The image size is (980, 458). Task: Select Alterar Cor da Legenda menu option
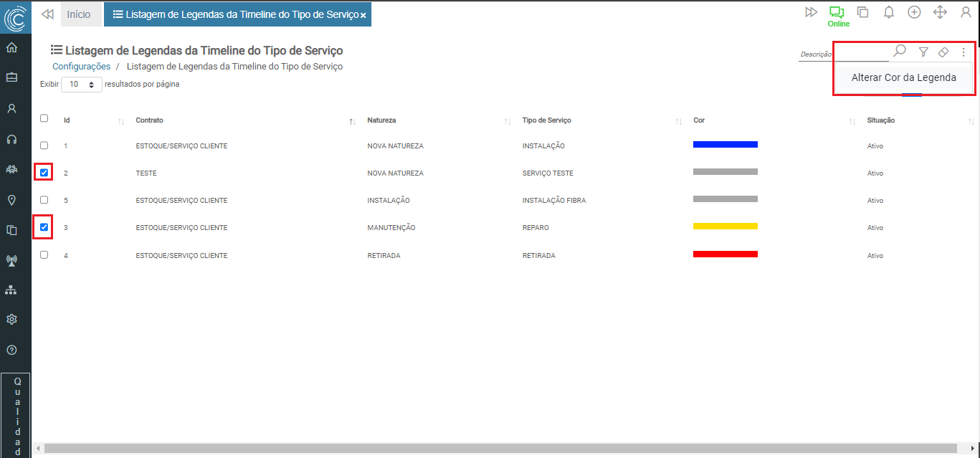pos(903,77)
